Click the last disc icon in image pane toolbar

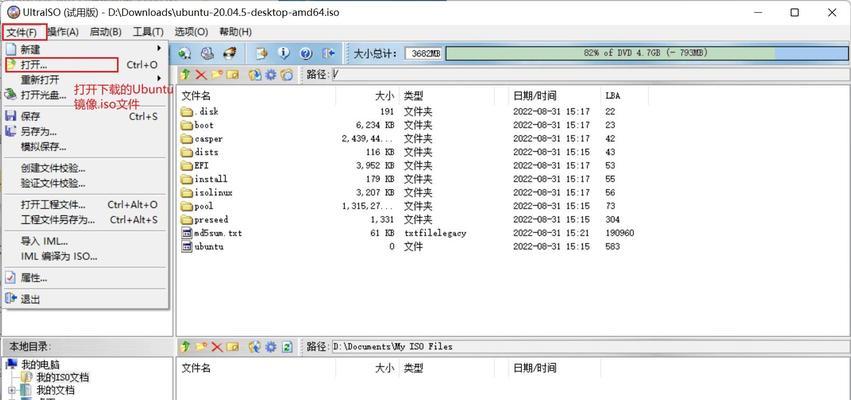[287, 74]
